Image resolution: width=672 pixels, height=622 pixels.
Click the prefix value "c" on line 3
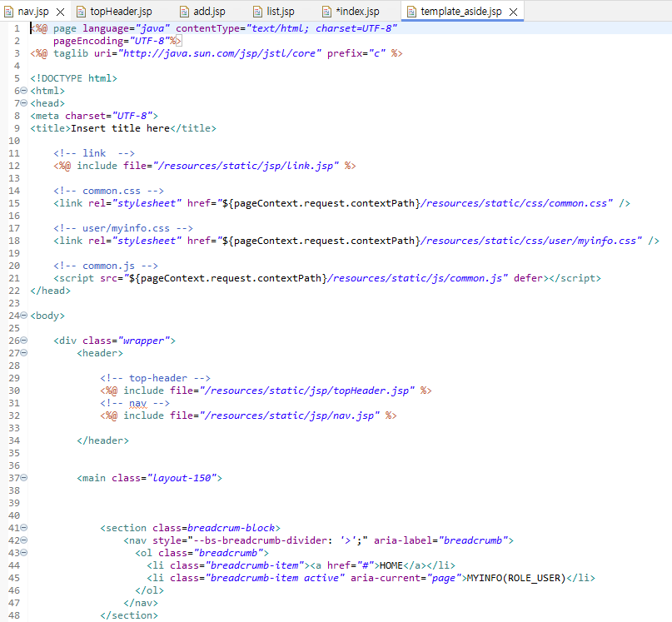tap(377, 53)
